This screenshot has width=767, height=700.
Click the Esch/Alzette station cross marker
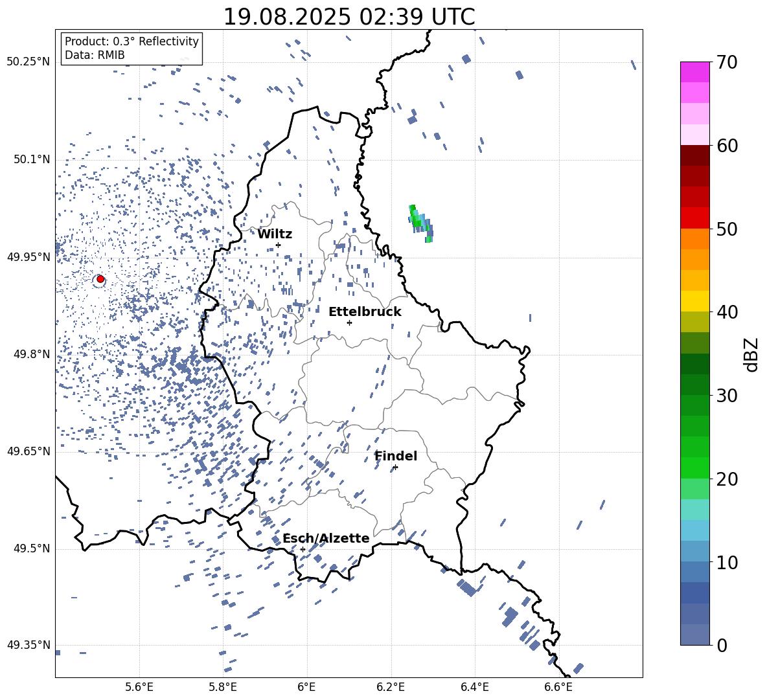pos(303,549)
